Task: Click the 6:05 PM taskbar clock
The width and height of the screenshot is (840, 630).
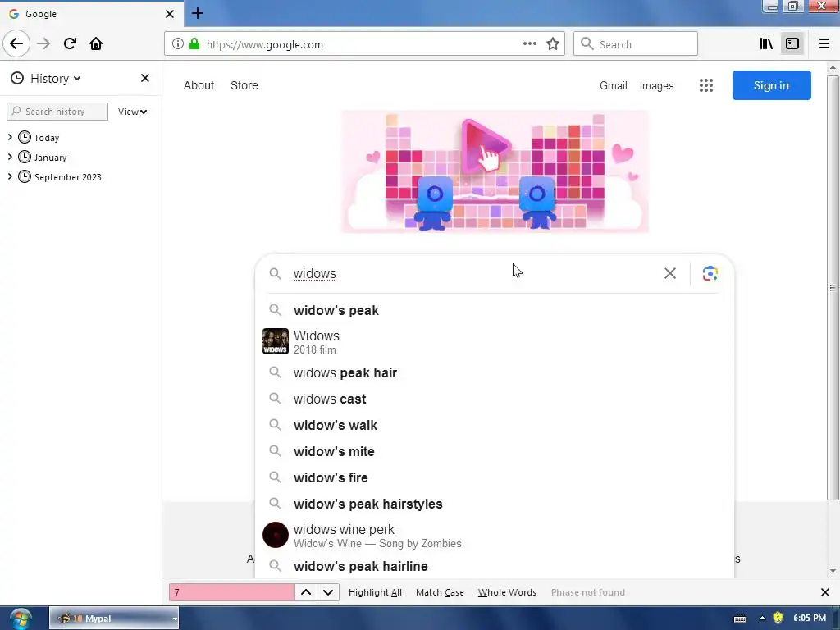Action: click(x=810, y=619)
